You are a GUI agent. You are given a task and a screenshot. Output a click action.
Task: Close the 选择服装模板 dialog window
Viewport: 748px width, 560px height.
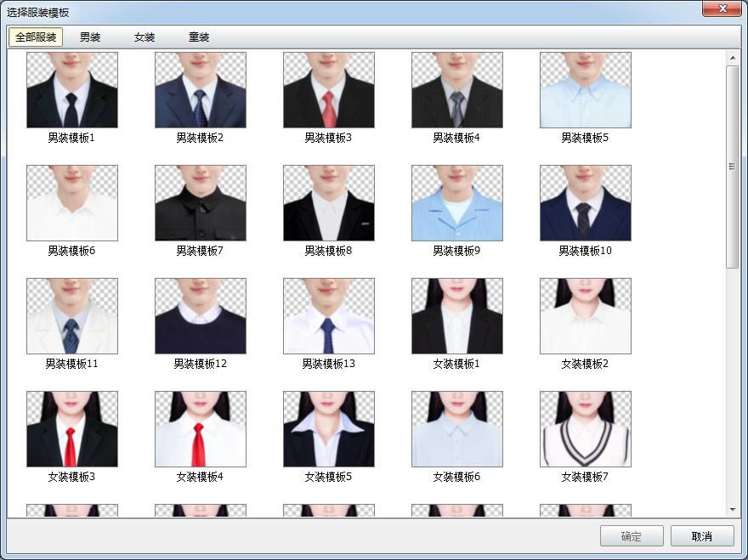coord(722,9)
